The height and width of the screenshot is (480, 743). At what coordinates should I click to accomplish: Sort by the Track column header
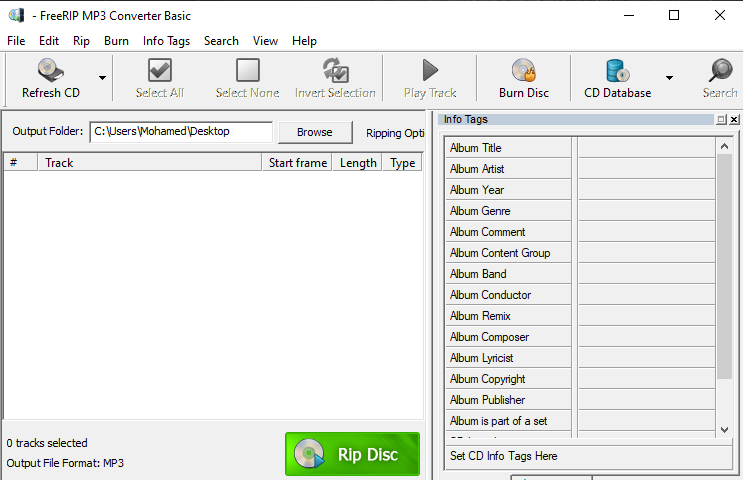click(150, 163)
